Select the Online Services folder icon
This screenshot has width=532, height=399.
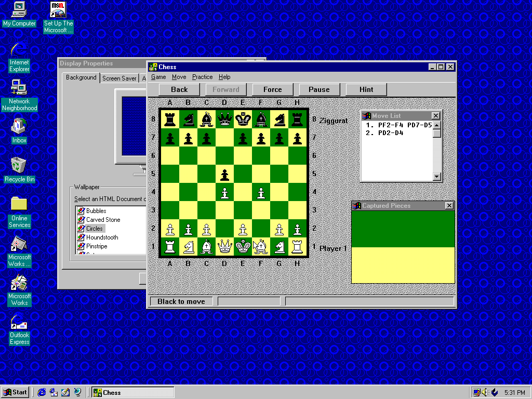click(19, 212)
